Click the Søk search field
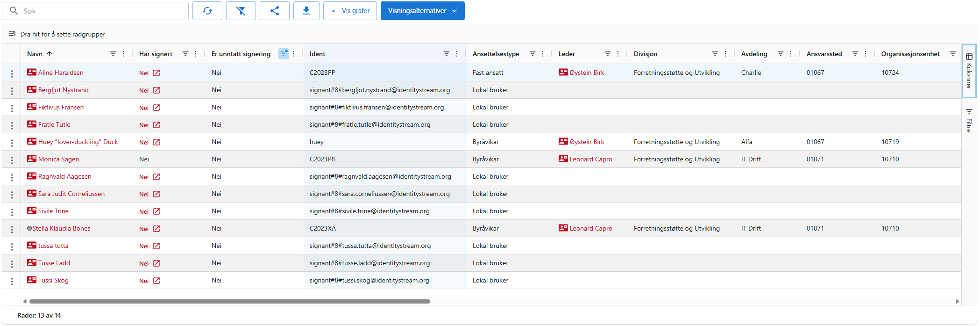This screenshot has width=980, height=326. pos(103,11)
